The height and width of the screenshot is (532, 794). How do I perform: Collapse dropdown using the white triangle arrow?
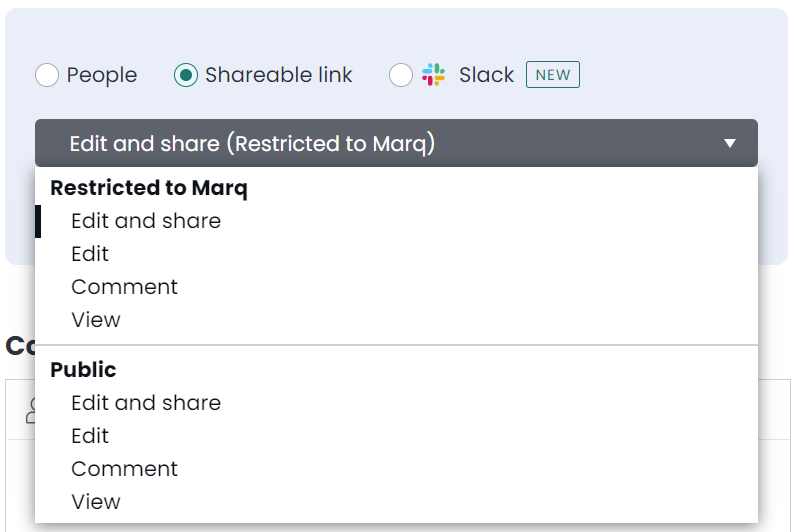(730, 143)
